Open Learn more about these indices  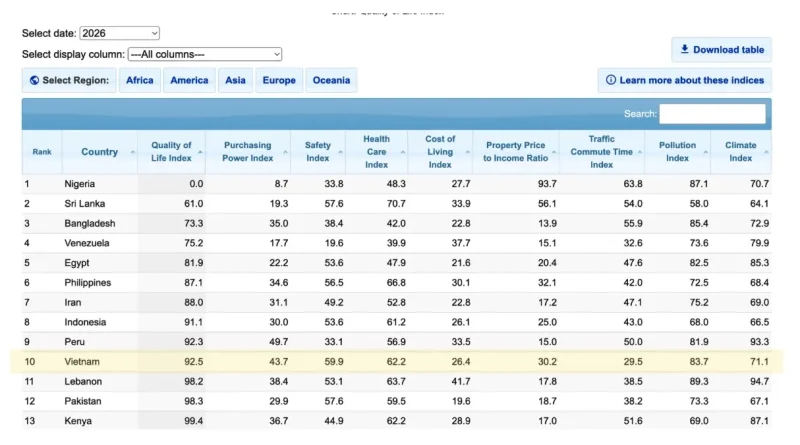coord(685,80)
